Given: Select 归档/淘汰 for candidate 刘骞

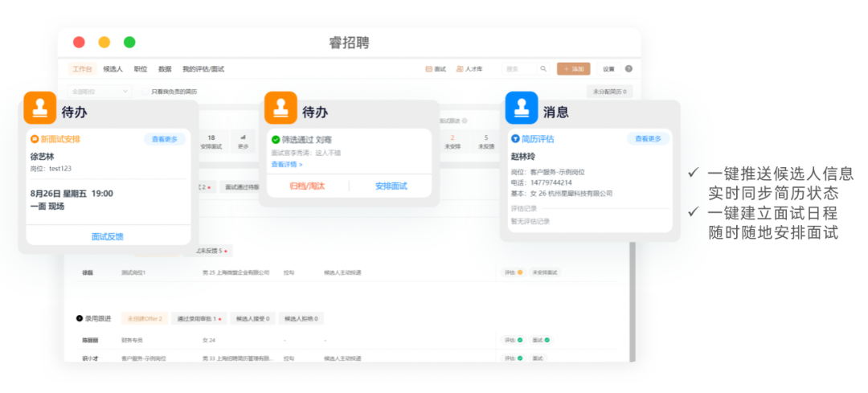Looking at the screenshot, I should pos(307,186).
